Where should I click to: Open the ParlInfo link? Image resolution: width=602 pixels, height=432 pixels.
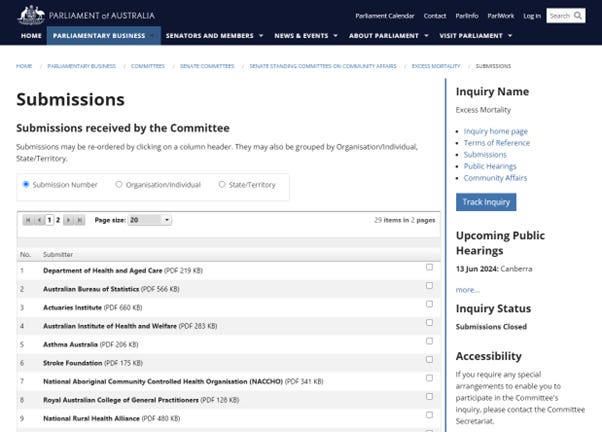467,16
